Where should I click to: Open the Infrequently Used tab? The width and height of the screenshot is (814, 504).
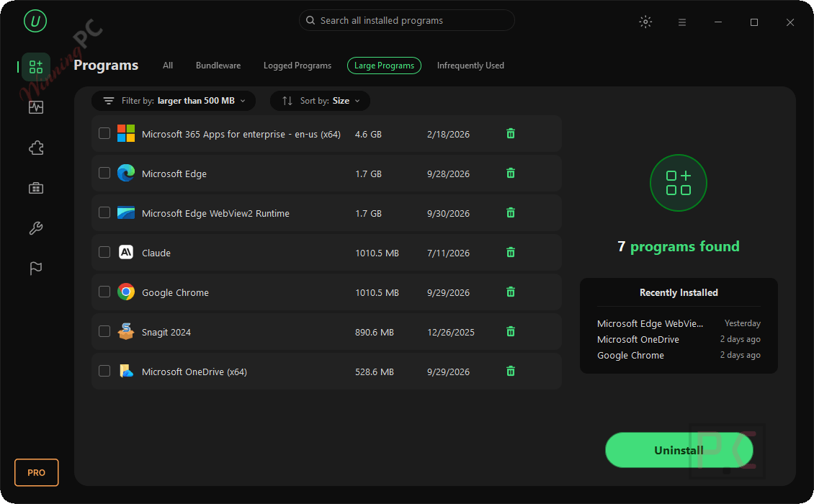point(470,66)
